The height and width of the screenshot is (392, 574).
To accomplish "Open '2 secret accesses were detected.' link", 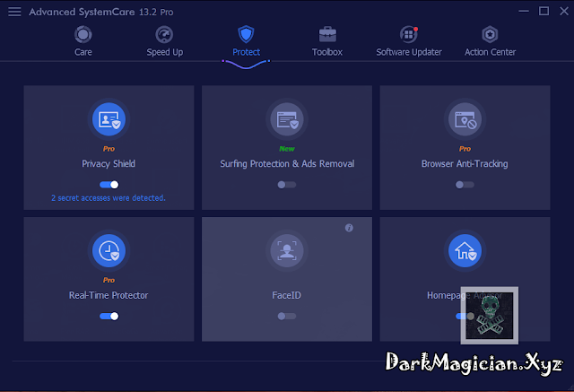I will click(x=109, y=198).
